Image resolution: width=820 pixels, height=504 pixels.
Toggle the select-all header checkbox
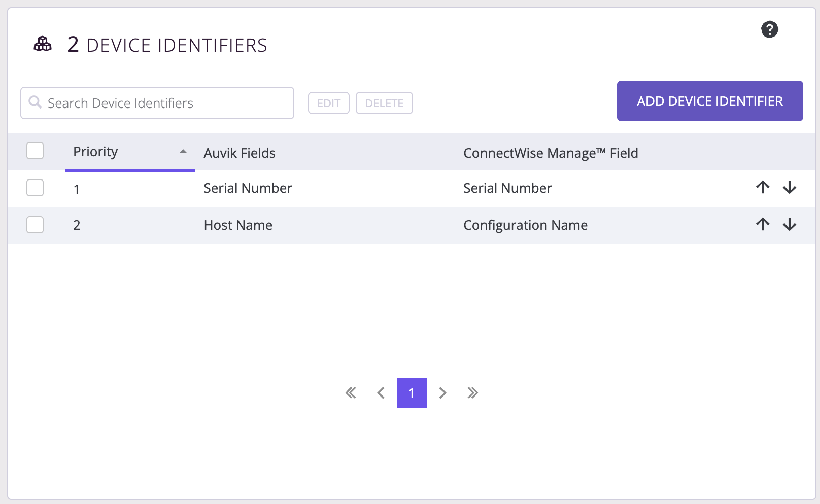point(35,151)
